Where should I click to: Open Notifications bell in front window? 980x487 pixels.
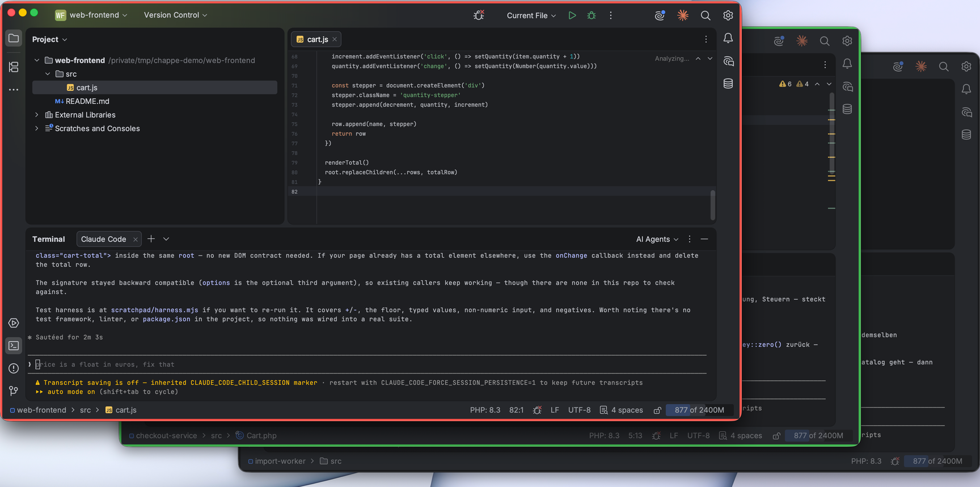click(728, 38)
